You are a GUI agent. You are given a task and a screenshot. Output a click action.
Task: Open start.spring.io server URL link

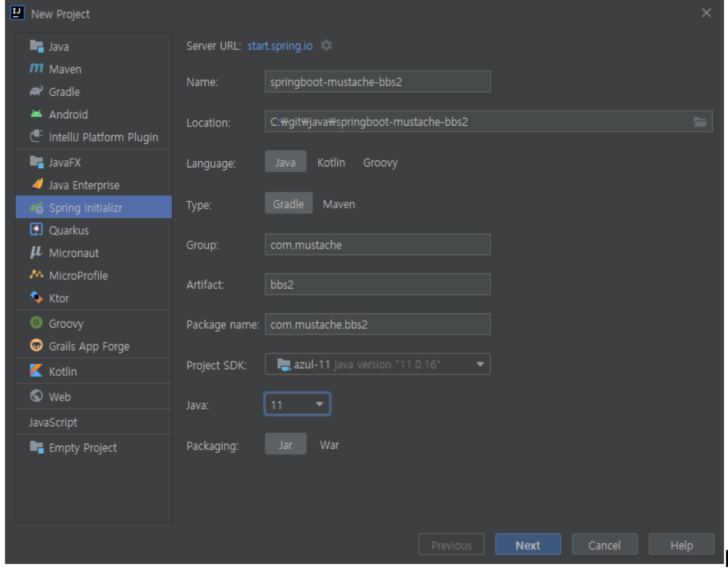coord(280,46)
